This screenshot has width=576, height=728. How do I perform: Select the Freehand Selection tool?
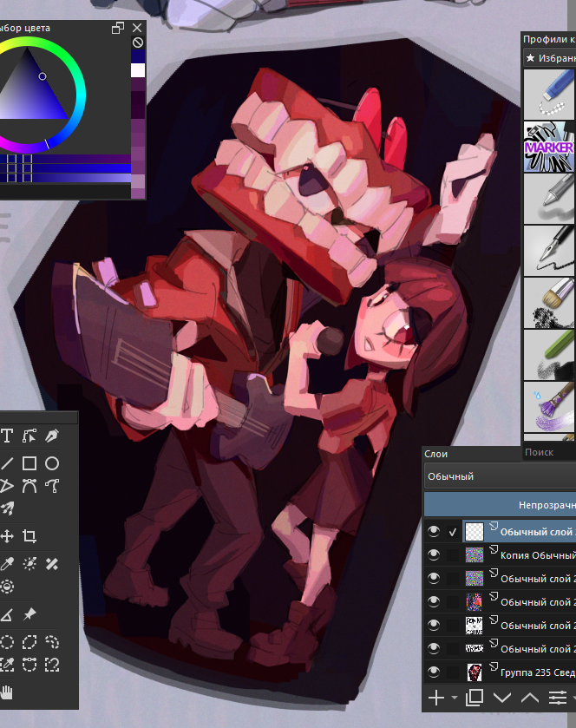(52, 642)
